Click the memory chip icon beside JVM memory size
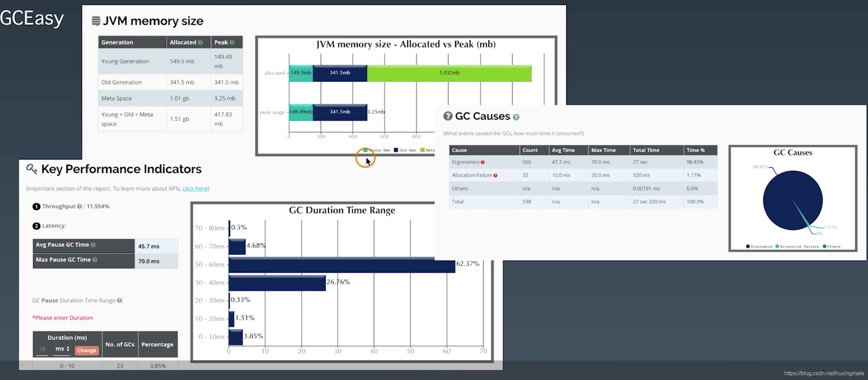 click(96, 21)
